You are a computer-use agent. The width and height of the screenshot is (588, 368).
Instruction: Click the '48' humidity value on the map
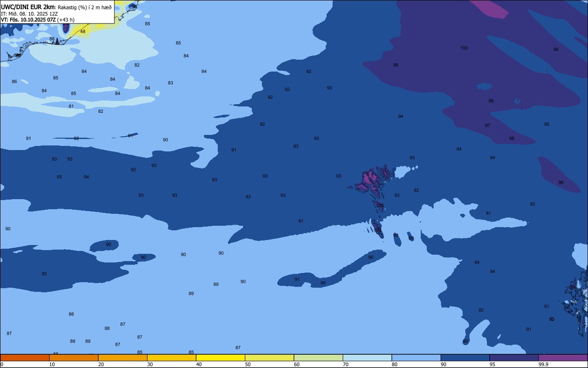point(83,32)
